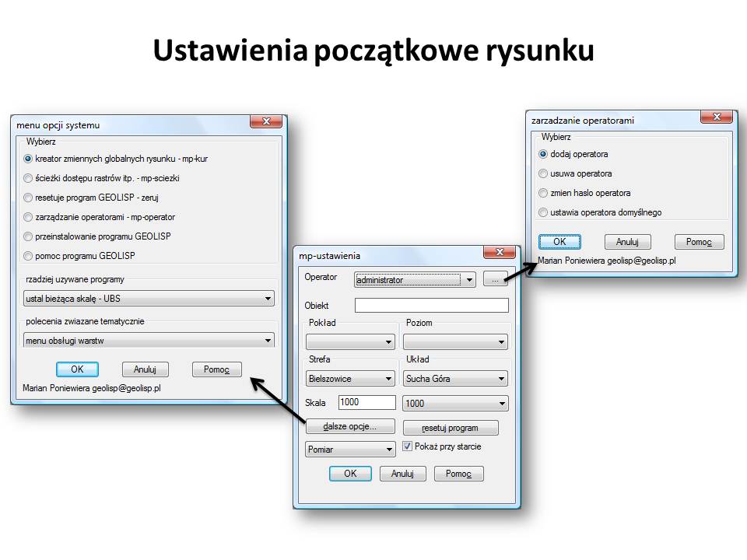The height and width of the screenshot is (560, 747).
Task: Click OK in mp-ustawienia window
Action: (x=350, y=474)
